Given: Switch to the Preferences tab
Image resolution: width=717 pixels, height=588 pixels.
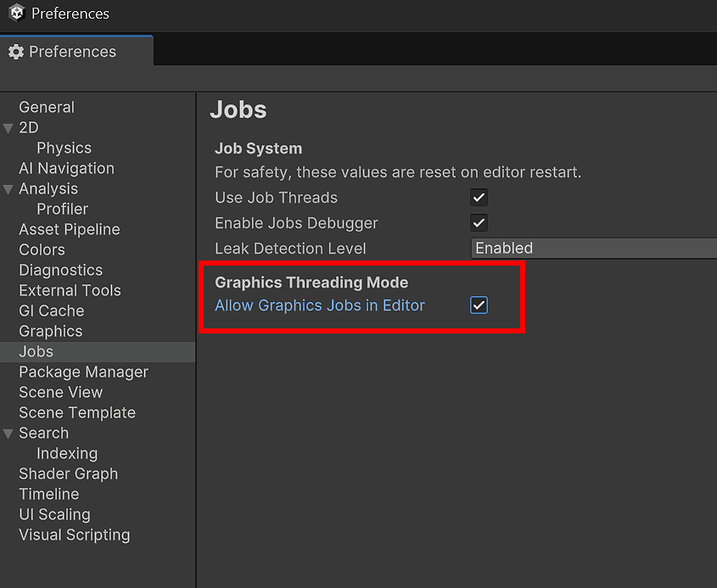Looking at the screenshot, I should [71, 52].
